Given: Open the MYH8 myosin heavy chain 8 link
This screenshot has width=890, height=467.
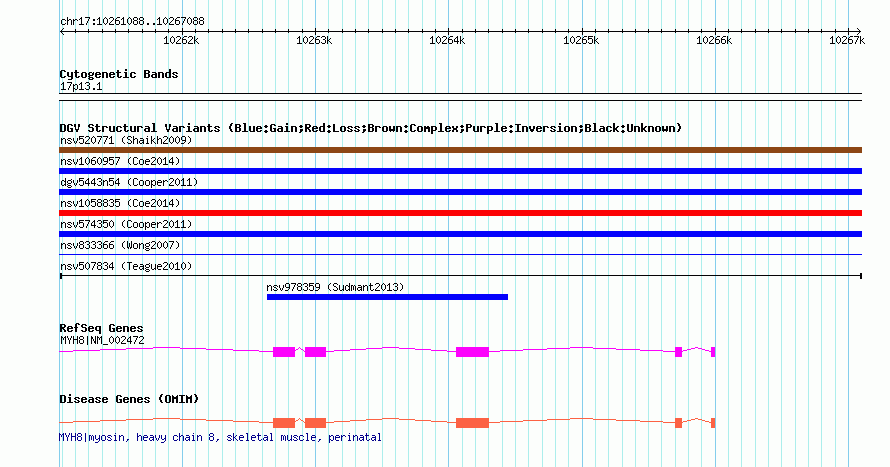Looking at the screenshot, I should 220,437.
